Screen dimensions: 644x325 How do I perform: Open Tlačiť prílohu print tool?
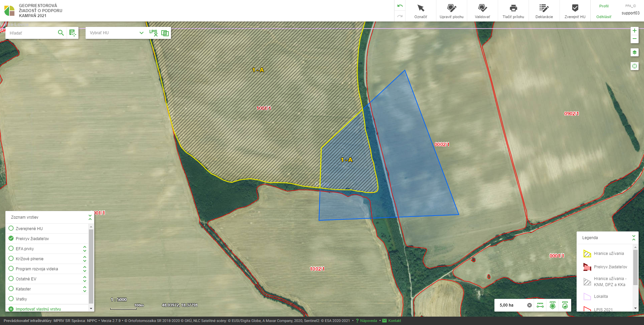click(x=513, y=11)
